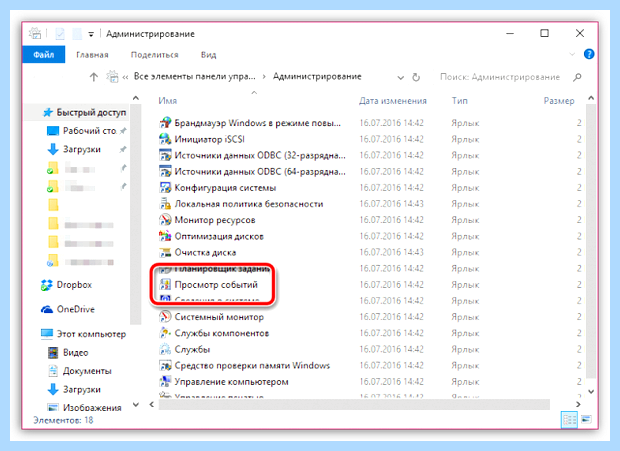The width and height of the screenshot is (620, 451).
Task: Click horizontal scrollbar left arrow
Action: 152,404
